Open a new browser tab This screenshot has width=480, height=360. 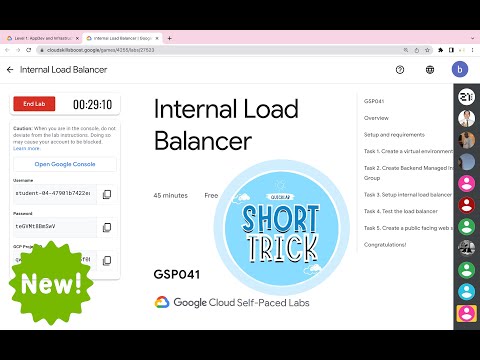[169, 38]
